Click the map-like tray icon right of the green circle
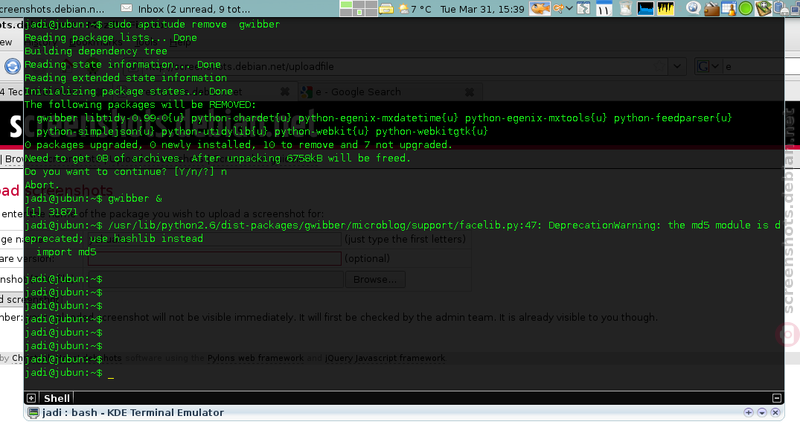 tap(763, 9)
